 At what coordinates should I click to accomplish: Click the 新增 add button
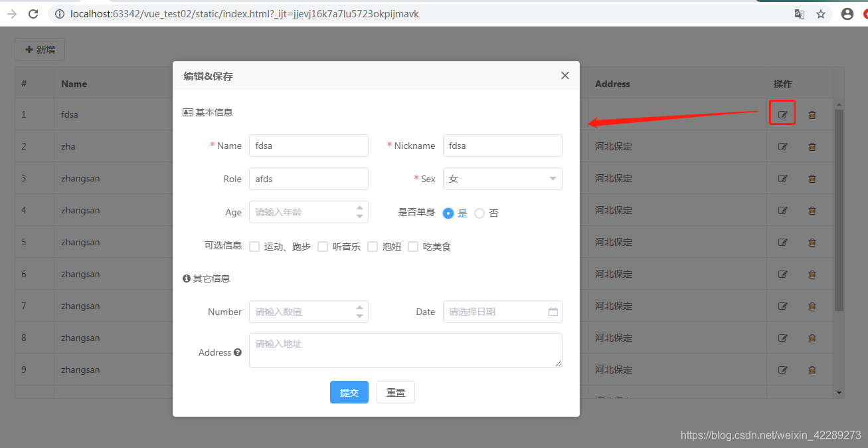[x=40, y=50]
